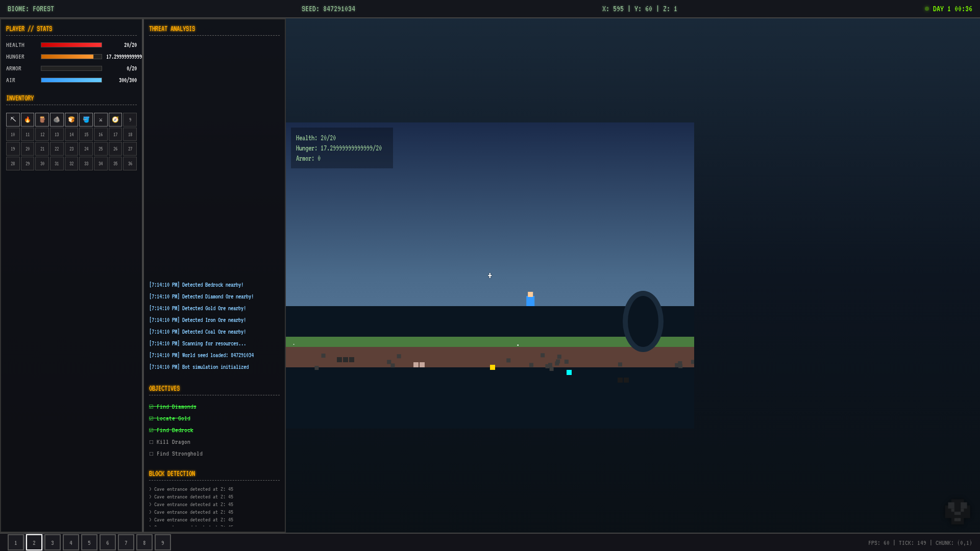This screenshot has width=980, height=551.
Task: Check the Find Stronghold objective
Action: click(x=152, y=454)
